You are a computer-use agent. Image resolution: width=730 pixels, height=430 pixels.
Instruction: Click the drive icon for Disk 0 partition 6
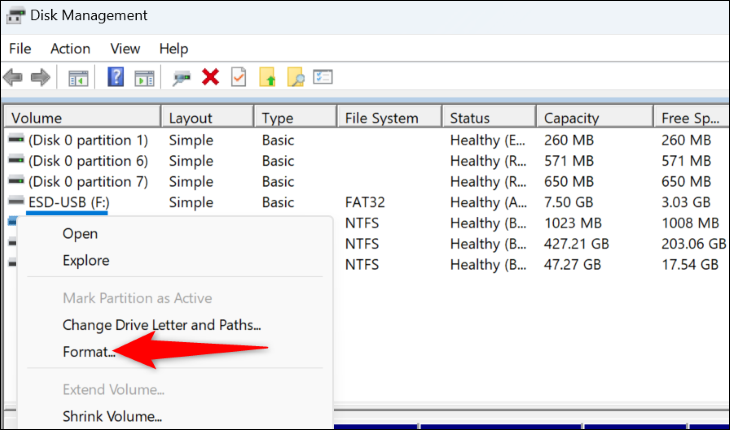point(16,160)
